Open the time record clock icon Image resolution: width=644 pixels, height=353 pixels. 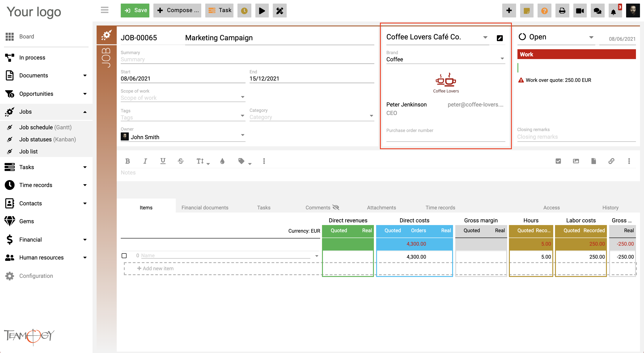click(x=244, y=11)
